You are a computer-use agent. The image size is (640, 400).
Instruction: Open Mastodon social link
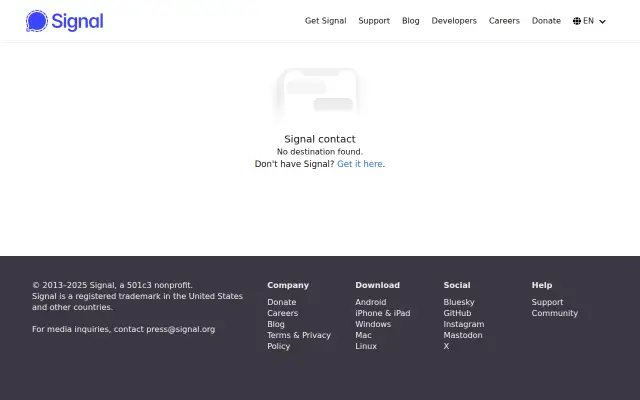[x=463, y=336]
